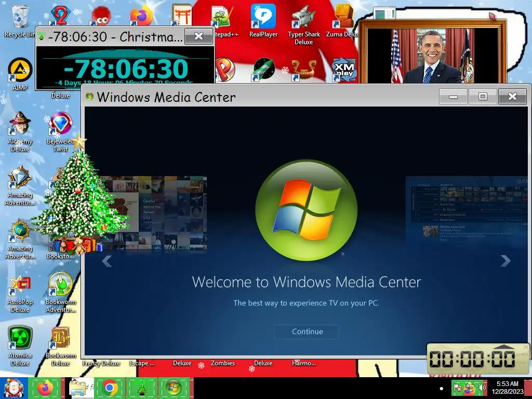Open Typer Shark Deluxe shortcut
This screenshot has height=399, width=532.
[303, 24]
